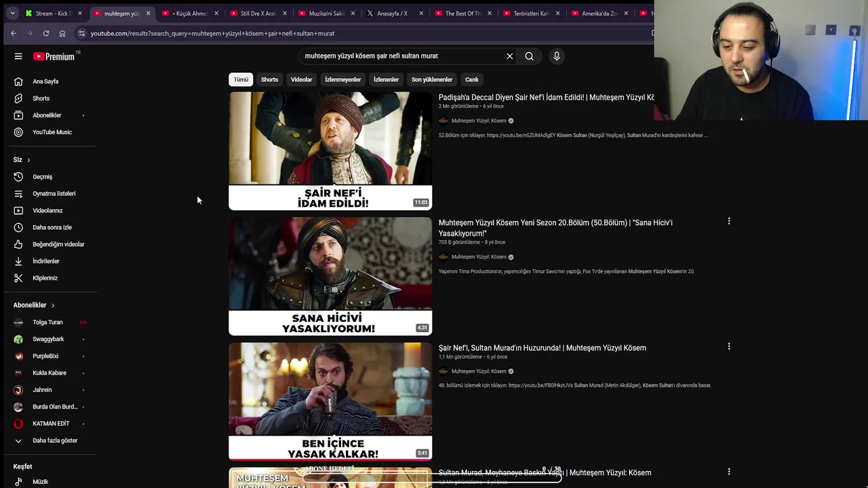The image size is (868, 488).
Task: Switch to Still Dre X Arab browser tab
Action: 258,14
